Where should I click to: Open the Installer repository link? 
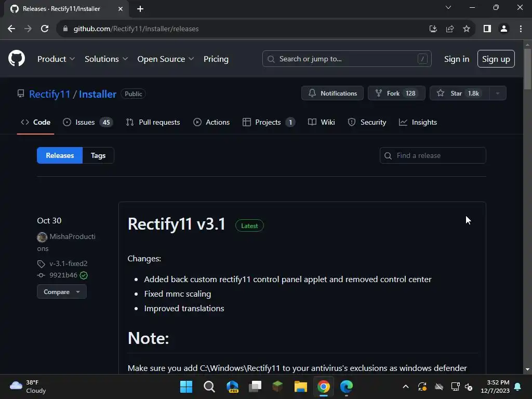point(97,94)
